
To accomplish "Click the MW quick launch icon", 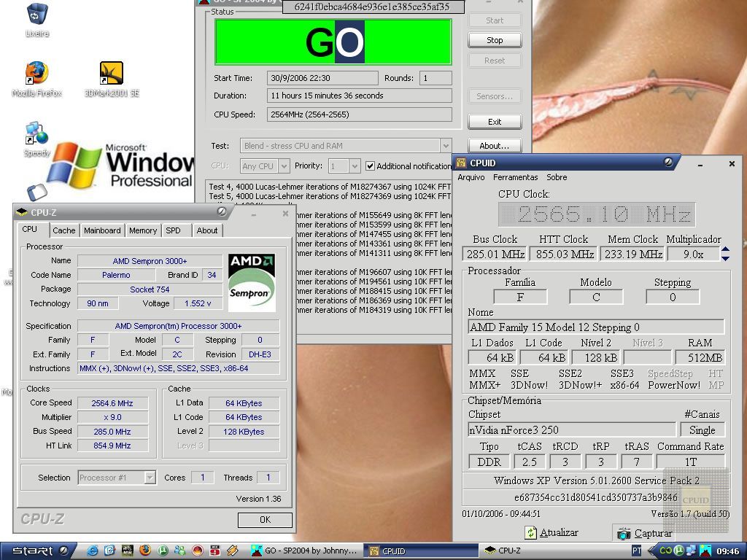I will 127,551.
